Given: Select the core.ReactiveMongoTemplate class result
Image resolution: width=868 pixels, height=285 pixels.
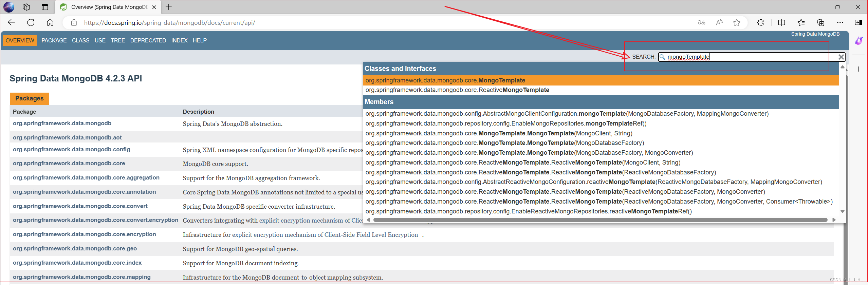Looking at the screenshot, I should pos(601,90).
